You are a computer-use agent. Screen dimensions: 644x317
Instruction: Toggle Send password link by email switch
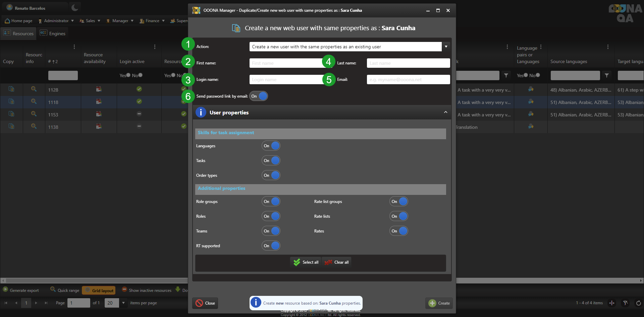click(x=259, y=96)
